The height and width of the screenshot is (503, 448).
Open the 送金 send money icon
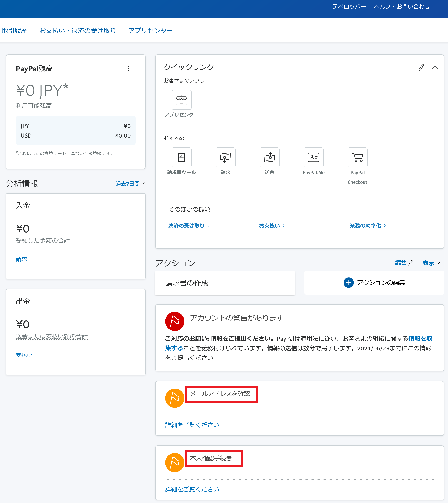(269, 157)
